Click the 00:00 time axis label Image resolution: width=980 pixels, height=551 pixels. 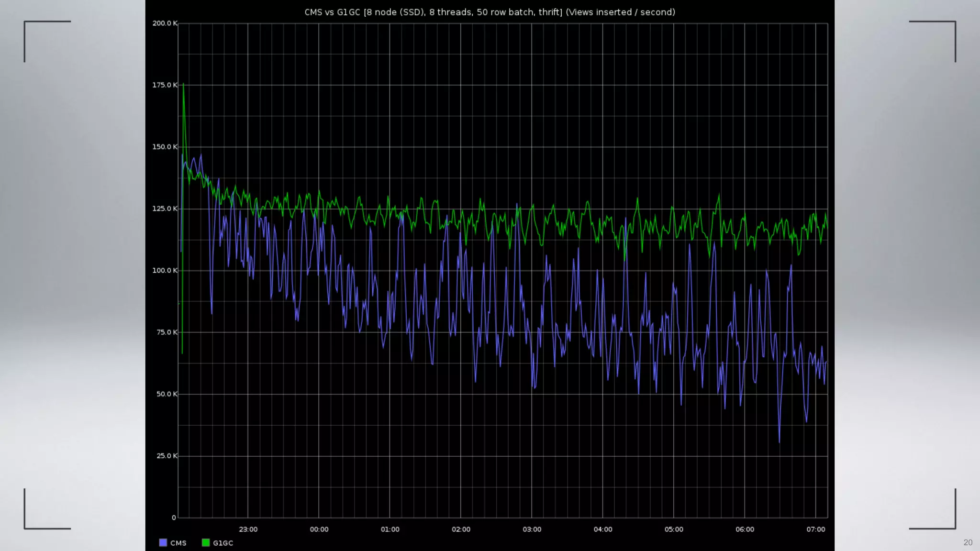tap(319, 529)
